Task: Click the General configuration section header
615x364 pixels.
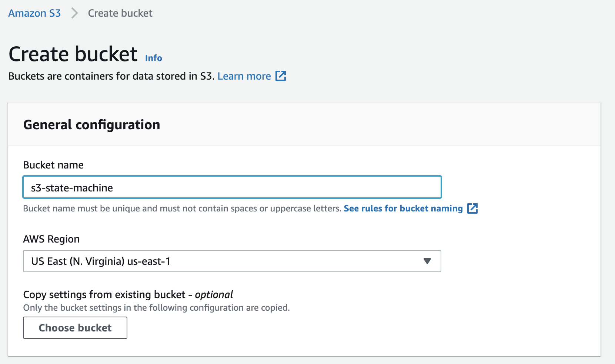Action: [91, 124]
